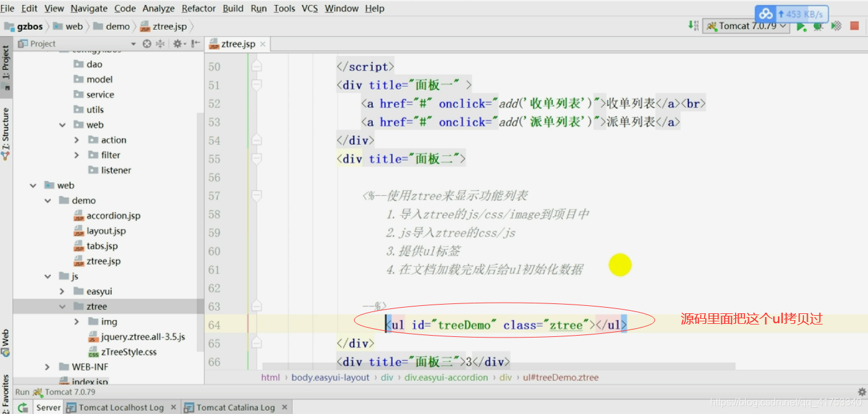
Task: Open Run panel settings gear icon
Action: pos(861,392)
